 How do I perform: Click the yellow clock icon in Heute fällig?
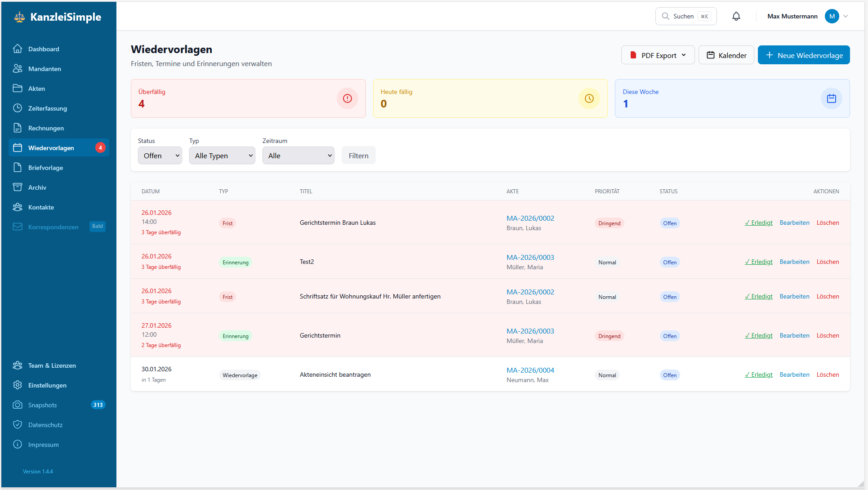tap(589, 98)
